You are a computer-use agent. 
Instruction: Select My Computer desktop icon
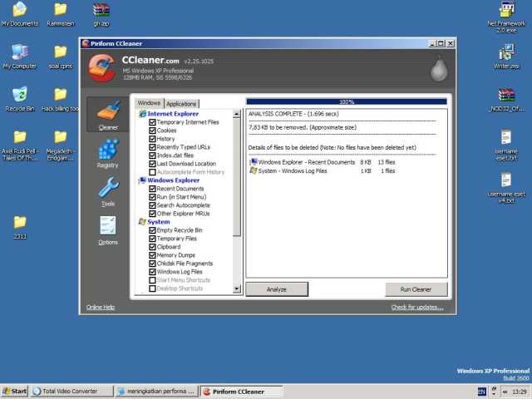point(20,57)
